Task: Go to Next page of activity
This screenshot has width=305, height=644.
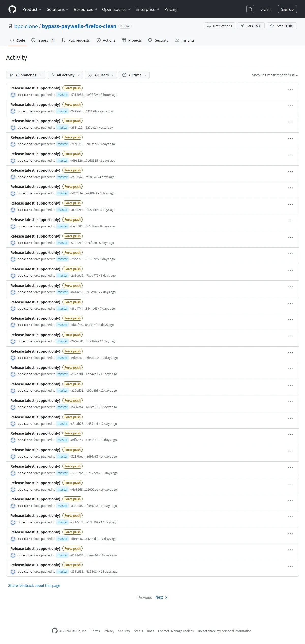Action: pos(161,597)
